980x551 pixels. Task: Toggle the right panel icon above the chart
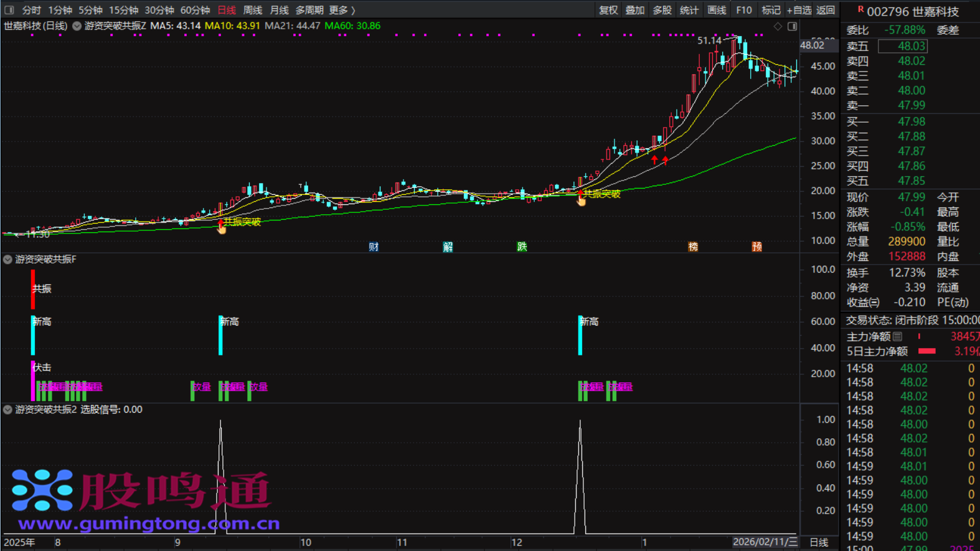792,27
